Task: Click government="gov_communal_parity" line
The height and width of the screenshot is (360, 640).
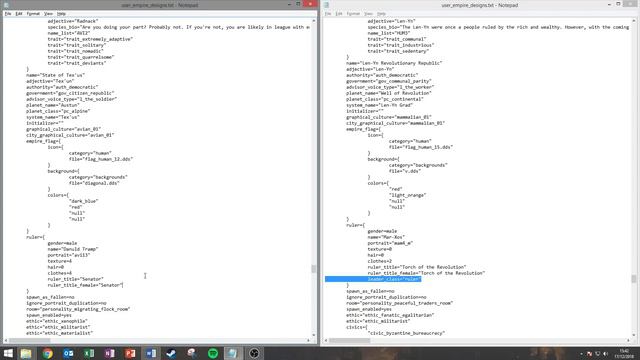Action: click(389, 81)
